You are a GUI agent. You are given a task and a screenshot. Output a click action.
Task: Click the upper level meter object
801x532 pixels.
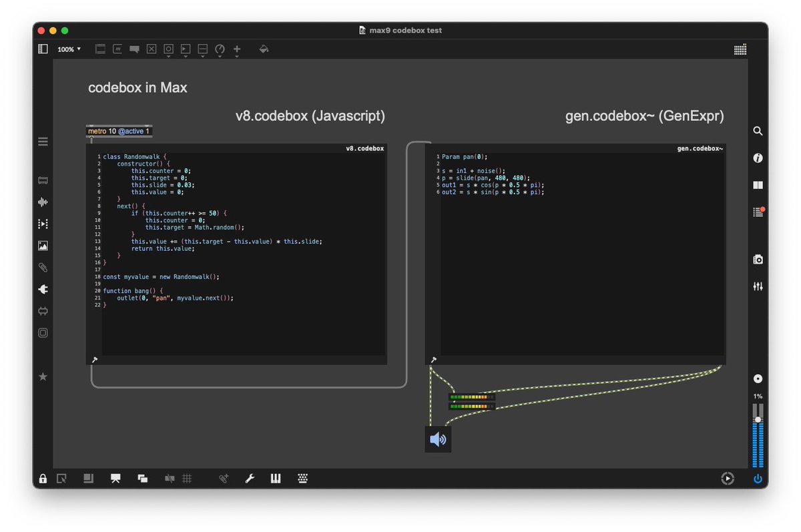tap(472, 397)
